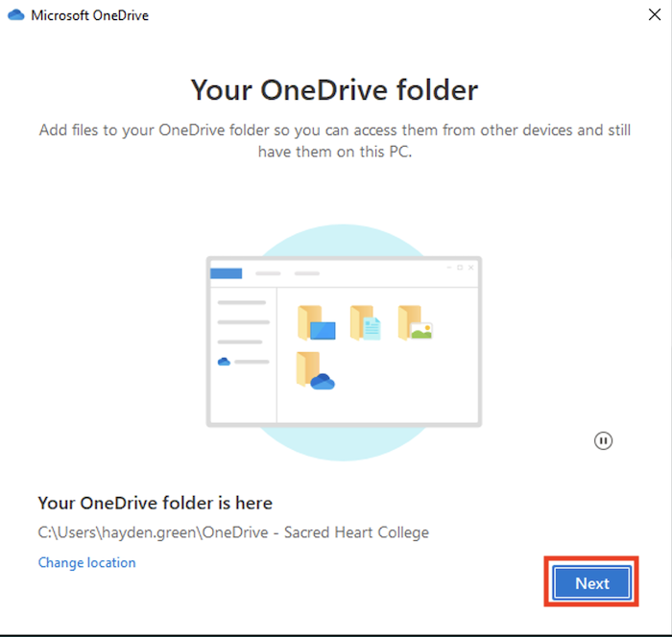Image resolution: width=672 pixels, height=637 pixels.
Task: Click the small cloud icon in illustration sidebar
Action: click(224, 362)
